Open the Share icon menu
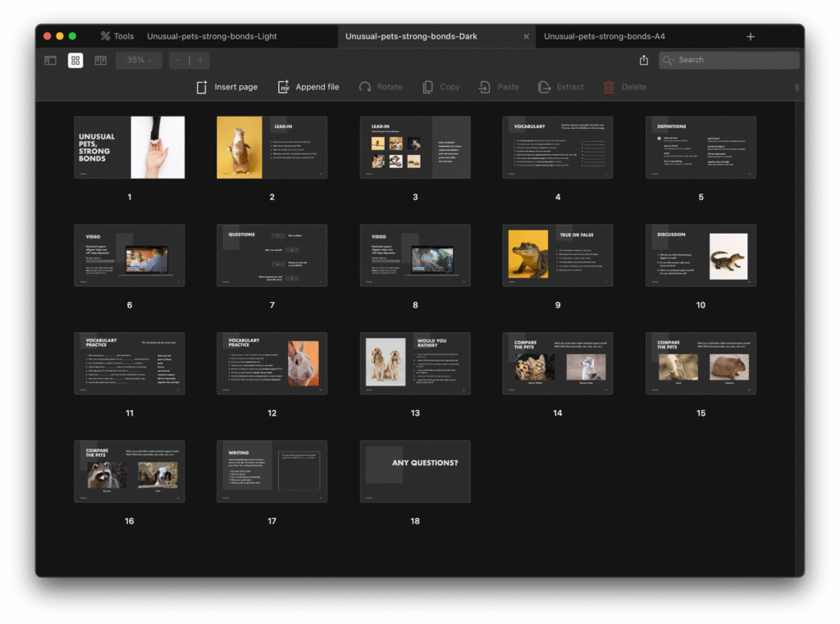Viewport: 840px width, 624px height. [644, 60]
